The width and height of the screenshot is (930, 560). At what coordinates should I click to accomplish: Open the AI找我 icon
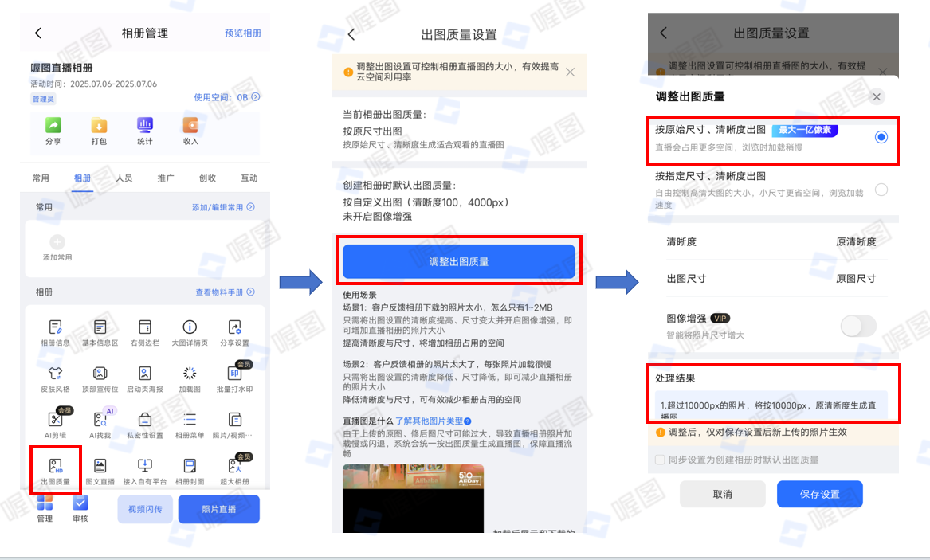click(x=100, y=420)
